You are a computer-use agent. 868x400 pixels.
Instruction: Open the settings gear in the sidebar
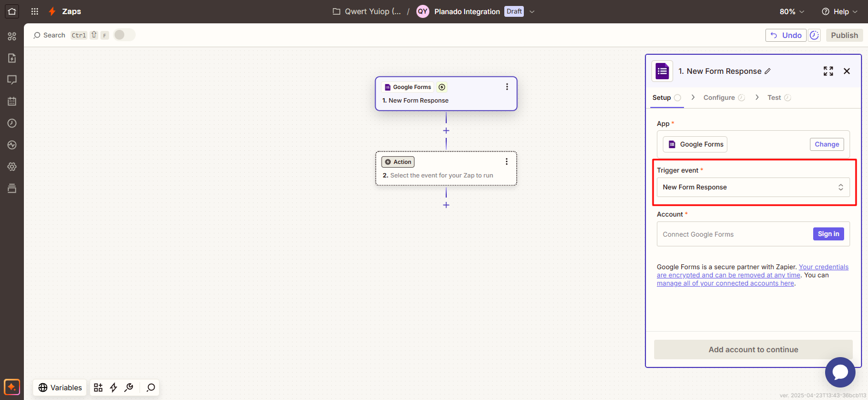pos(12,167)
